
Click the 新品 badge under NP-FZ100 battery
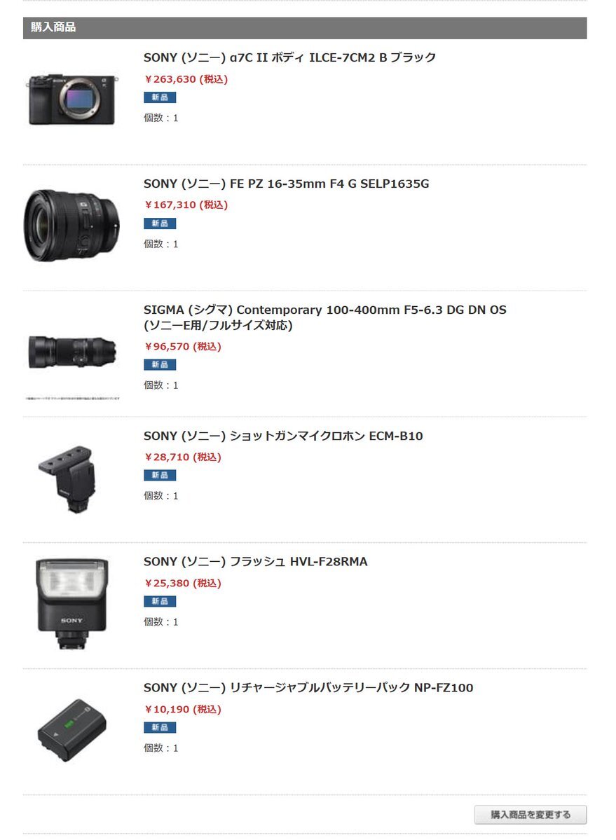[x=160, y=727]
